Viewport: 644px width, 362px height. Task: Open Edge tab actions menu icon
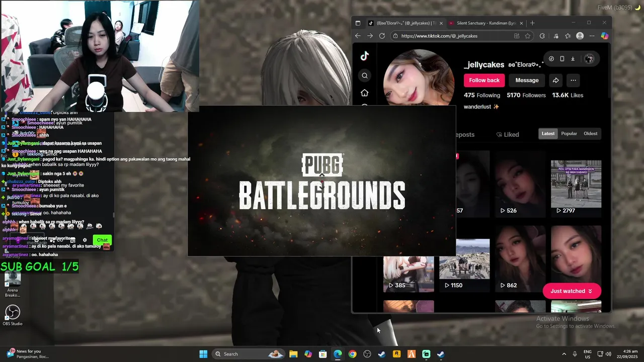358,23
